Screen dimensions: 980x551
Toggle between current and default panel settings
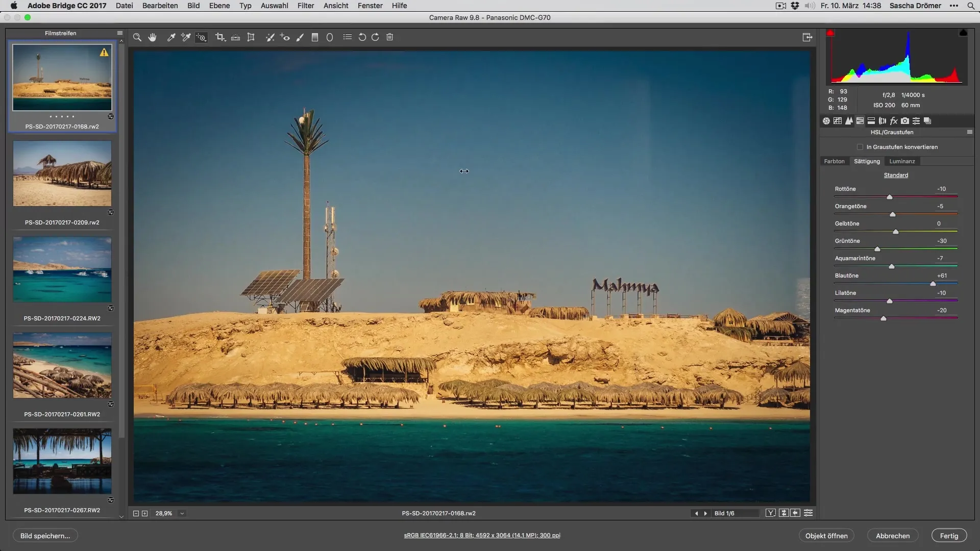(808, 513)
